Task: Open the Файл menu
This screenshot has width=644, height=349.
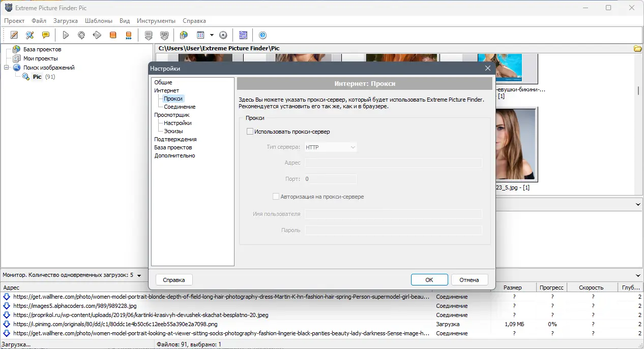Action: tap(39, 21)
